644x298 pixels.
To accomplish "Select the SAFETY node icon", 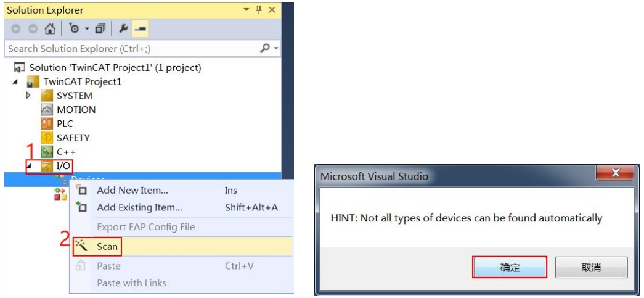I will coord(47,138).
